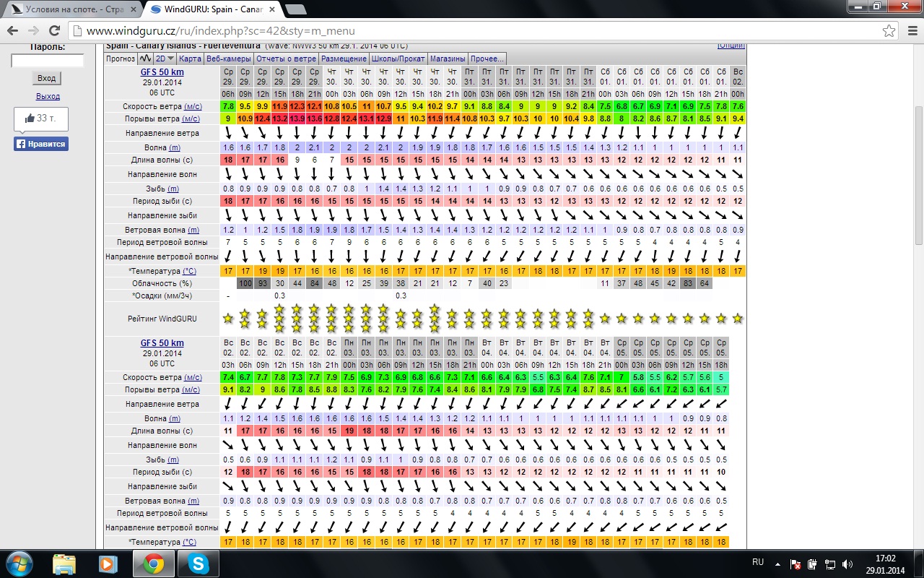
Task: Open the Карта tab
Action: (x=190, y=59)
